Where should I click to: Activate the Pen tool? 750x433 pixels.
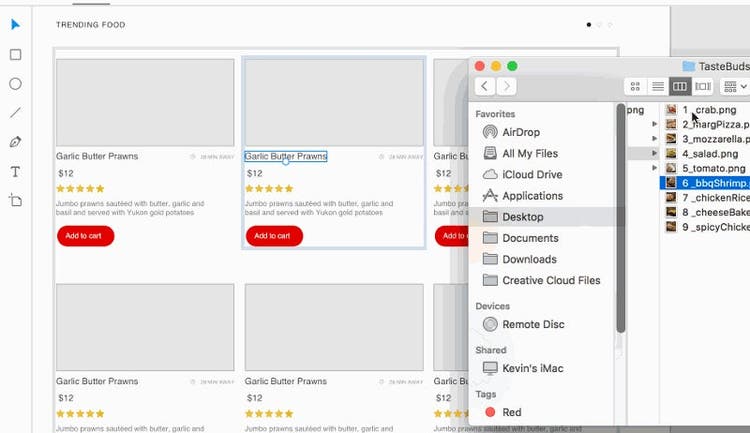15,142
